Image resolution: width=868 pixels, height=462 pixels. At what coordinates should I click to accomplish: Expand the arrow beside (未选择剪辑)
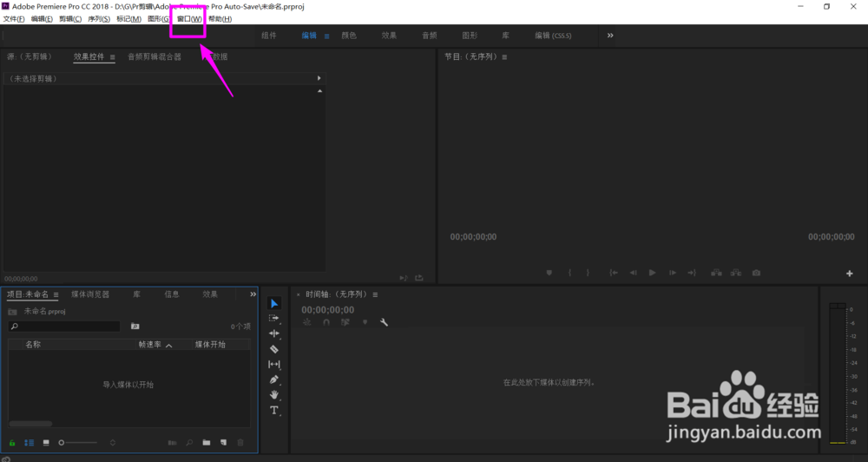tap(319, 78)
